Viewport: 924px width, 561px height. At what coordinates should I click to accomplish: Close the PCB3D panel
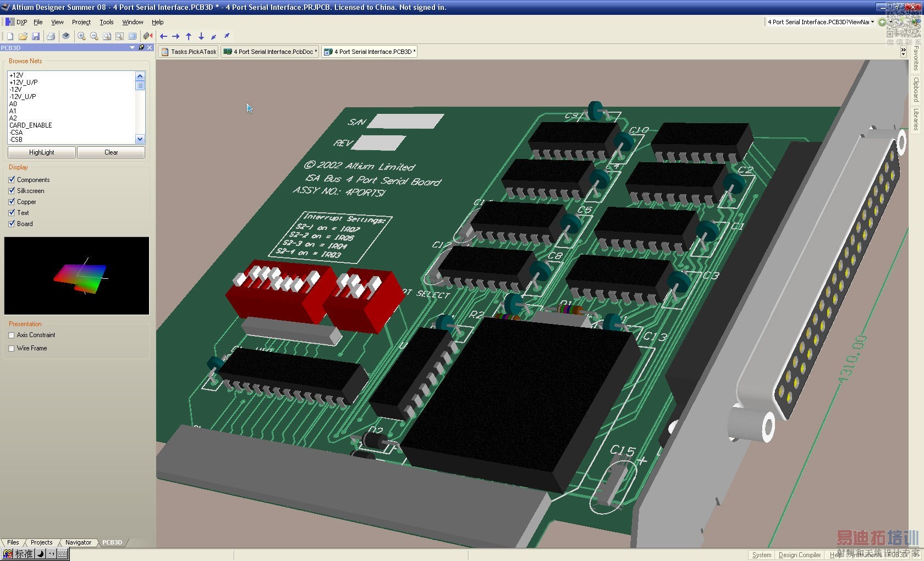[x=150, y=48]
